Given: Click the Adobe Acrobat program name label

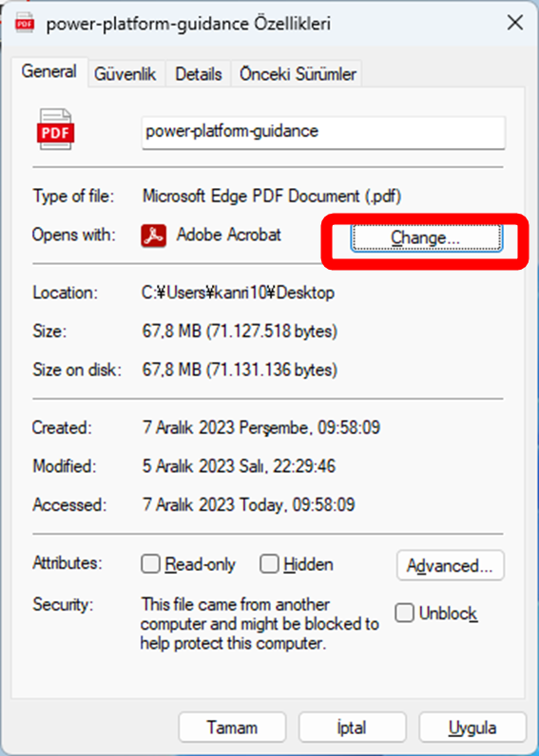Looking at the screenshot, I should coord(229,235).
